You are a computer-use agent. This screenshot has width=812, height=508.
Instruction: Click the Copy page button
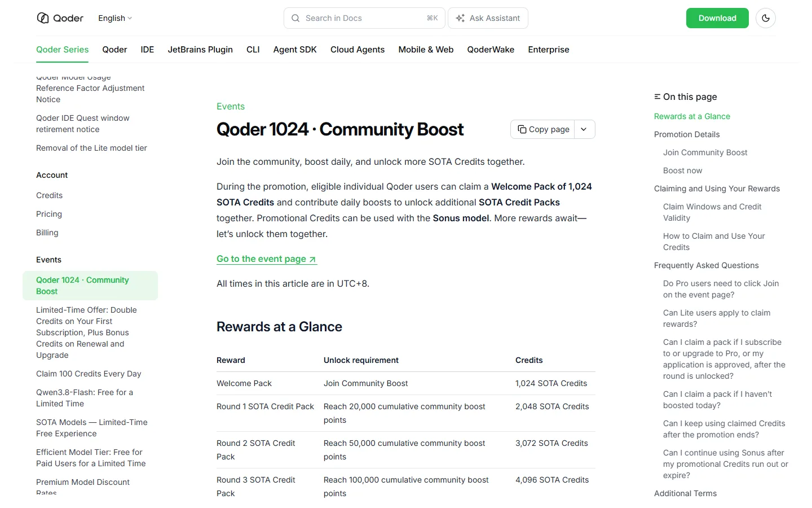(543, 129)
